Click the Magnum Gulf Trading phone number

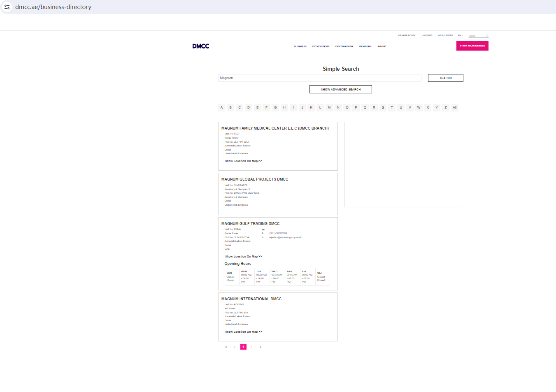pyautogui.click(x=278, y=233)
